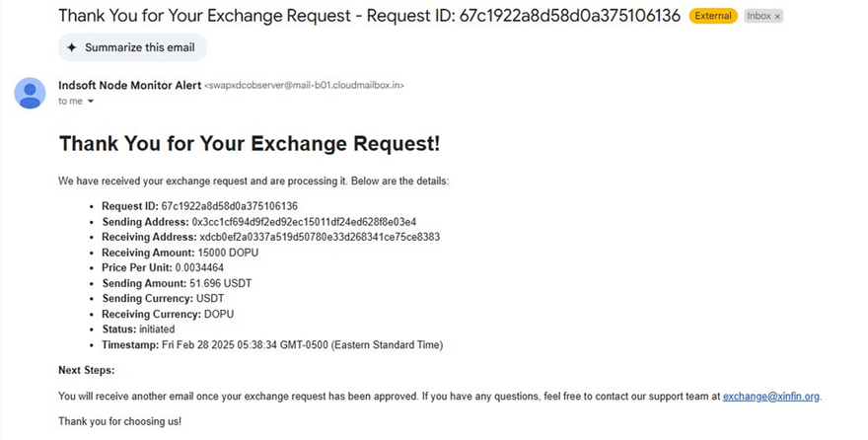Screen dimensions: 868x440
Task: Click sender name Indsoft Node Monitor Alert
Action: point(129,85)
